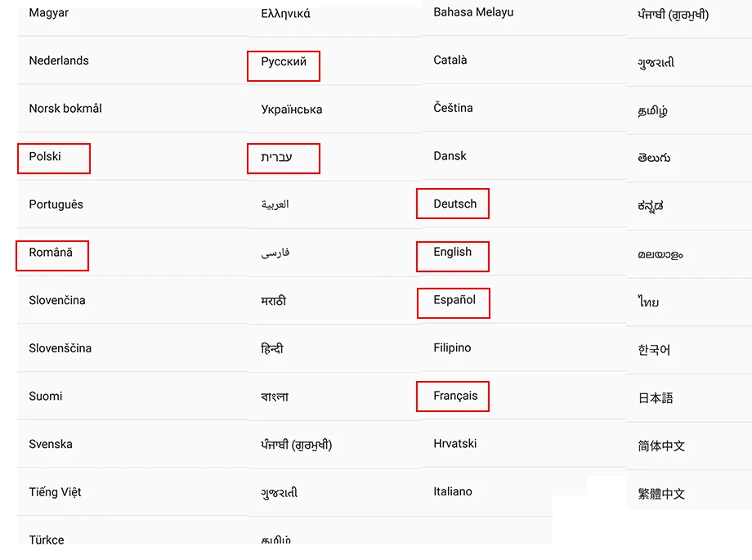752x560 pixels.
Task: Pick Hrvatski from the language list
Action: tap(455, 444)
